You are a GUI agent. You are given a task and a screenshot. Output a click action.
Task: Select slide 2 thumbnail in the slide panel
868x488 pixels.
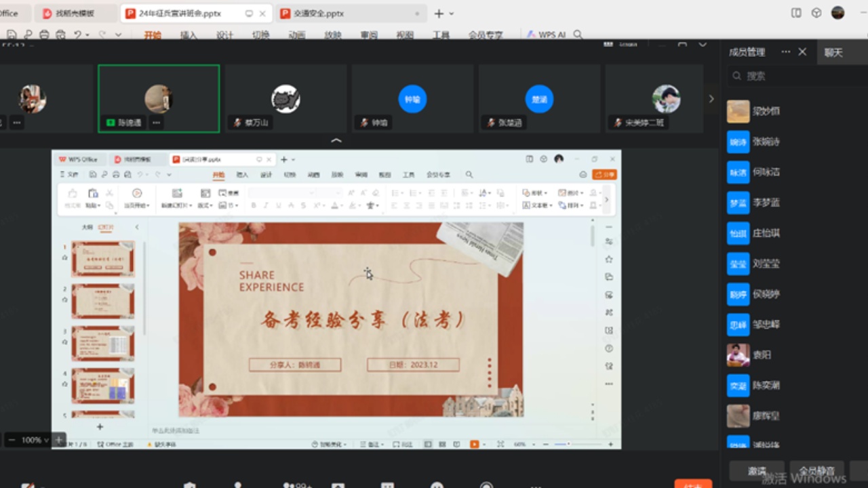[102, 300]
